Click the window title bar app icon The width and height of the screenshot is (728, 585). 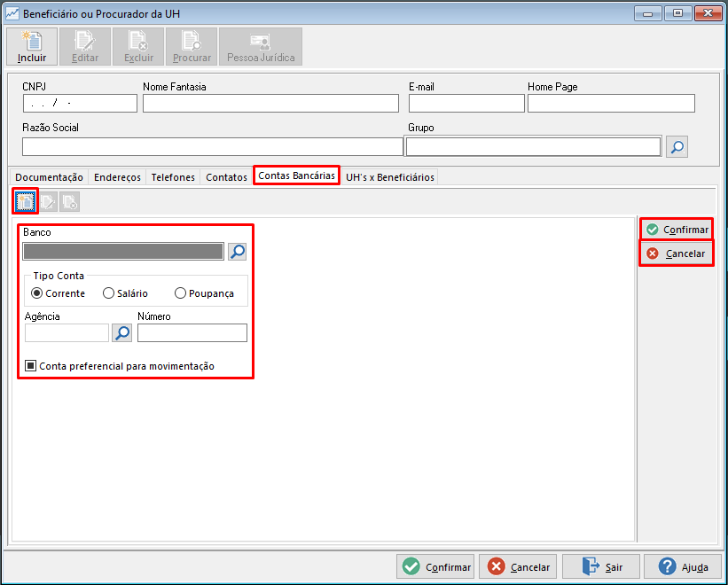[x=12, y=13]
